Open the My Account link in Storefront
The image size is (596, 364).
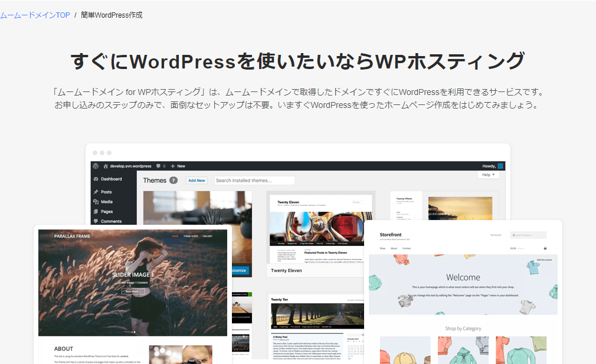[x=496, y=235]
